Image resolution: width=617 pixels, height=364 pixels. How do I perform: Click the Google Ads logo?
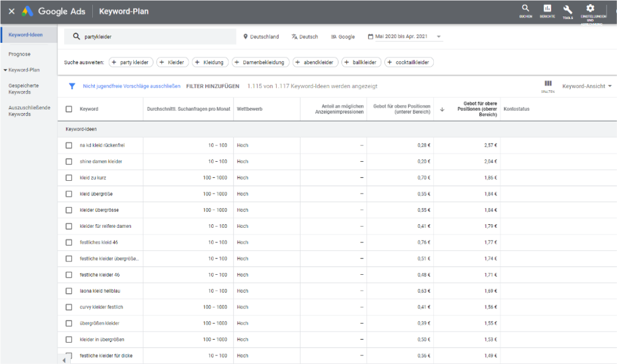[27, 12]
